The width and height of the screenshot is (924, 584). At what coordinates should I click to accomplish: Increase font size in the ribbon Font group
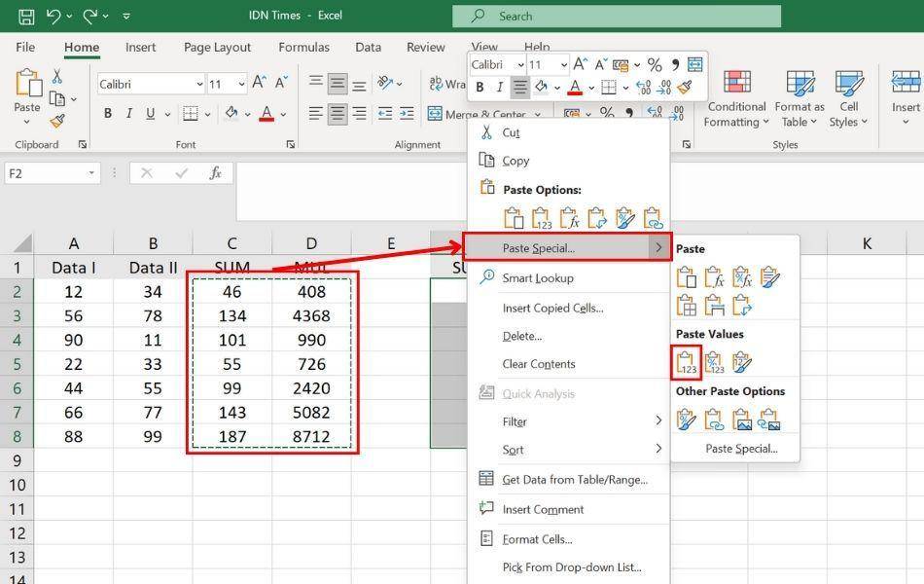(x=259, y=83)
